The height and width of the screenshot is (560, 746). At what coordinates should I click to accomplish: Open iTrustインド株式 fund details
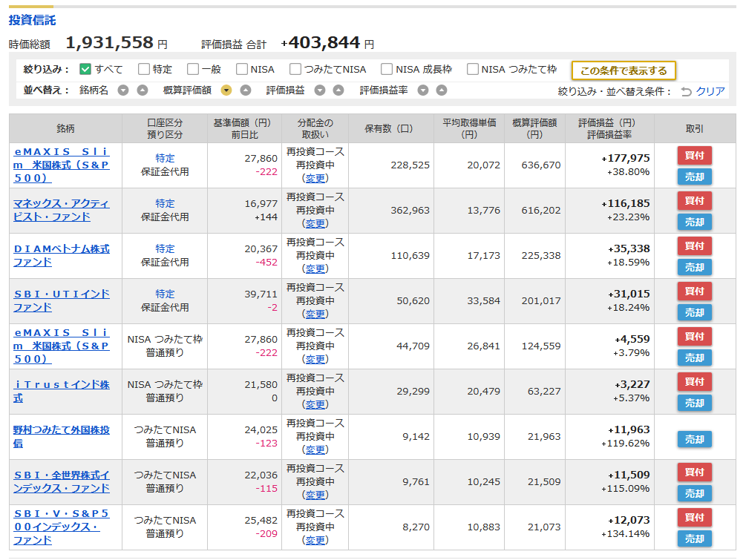62,391
